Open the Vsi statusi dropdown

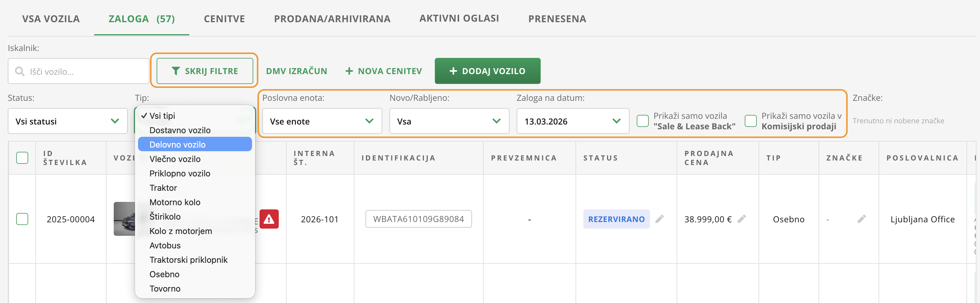tap(67, 121)
